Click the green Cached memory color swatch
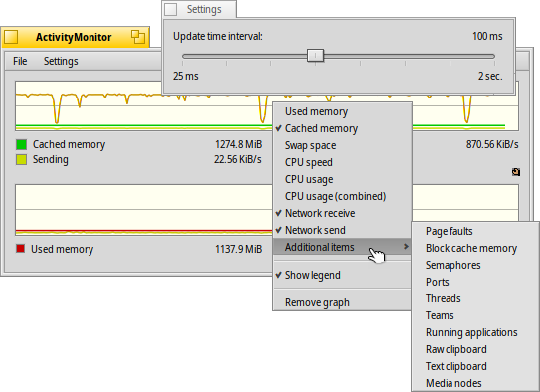Viewport: 540px width, 392px height. pyautogui.click(x=21, y=144)
